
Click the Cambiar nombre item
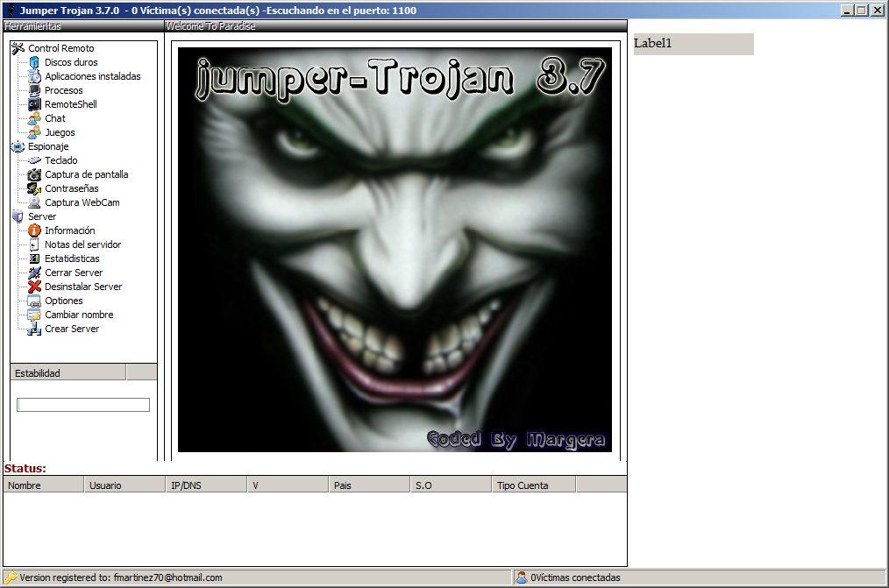[79, 315]
